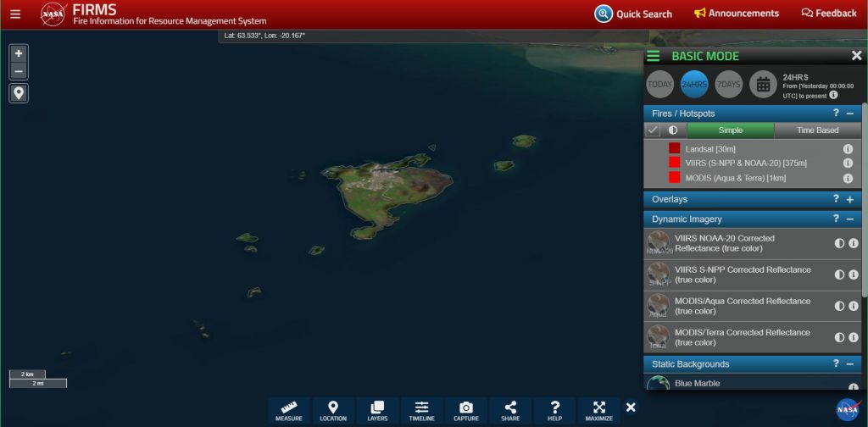Image resolution: width=868 pixels, height=427 pixels.
Task: Maximize the map view
Action: [x=599, y=410]
